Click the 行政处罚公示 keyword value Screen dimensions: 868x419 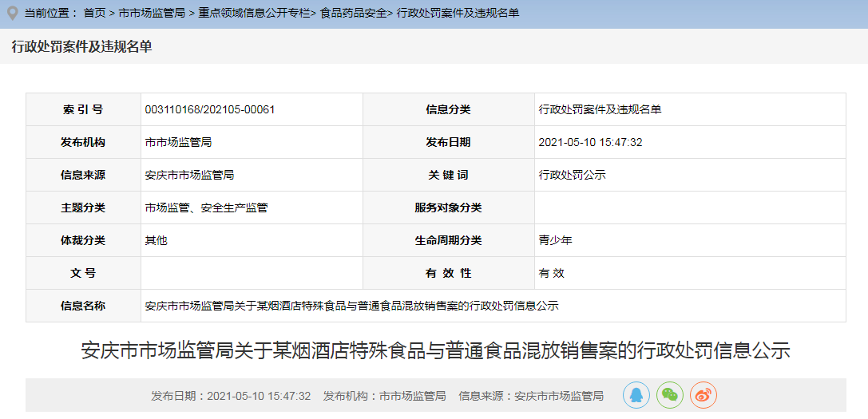573,175
